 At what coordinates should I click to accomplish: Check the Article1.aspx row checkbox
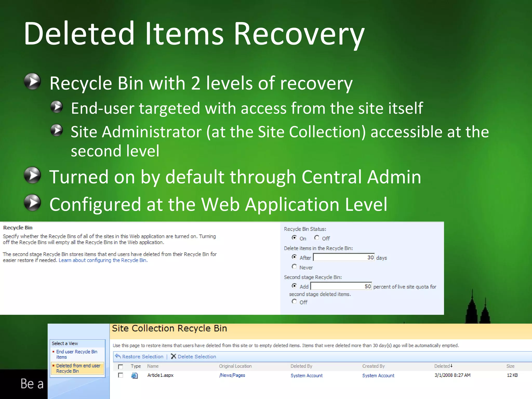[121, 375]
